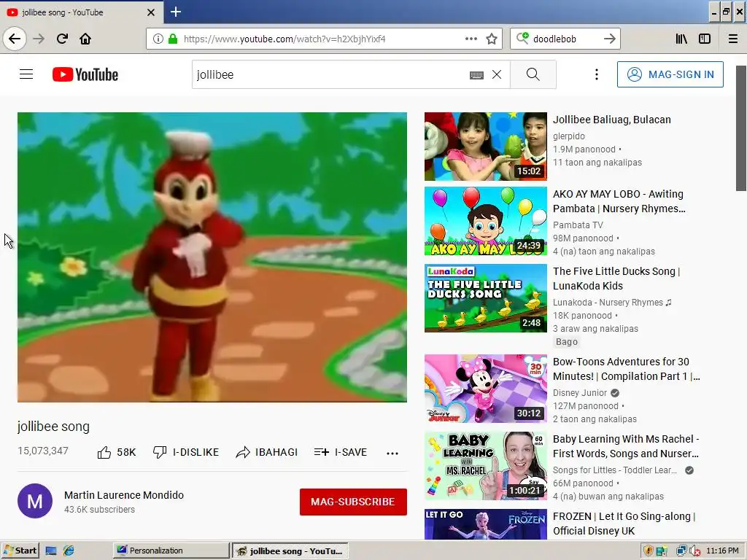
Task: Open Bow-Toons Adventures video title
Action: pyautogui.click(x=626, y=368)
